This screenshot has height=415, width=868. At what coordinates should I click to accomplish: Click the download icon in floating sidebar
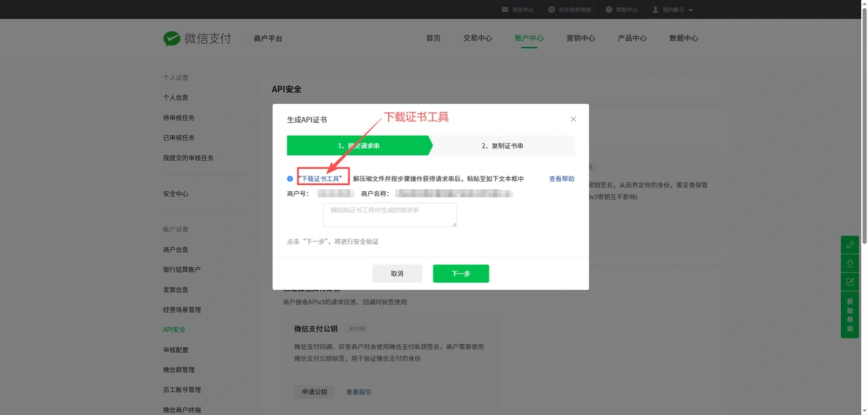coord(850,263)
